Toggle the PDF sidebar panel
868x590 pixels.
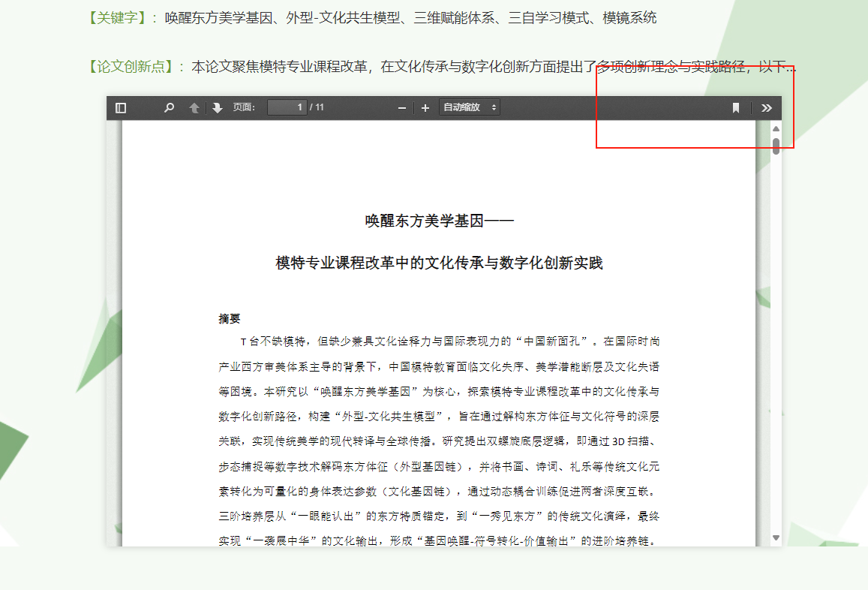tap(121, 108)
